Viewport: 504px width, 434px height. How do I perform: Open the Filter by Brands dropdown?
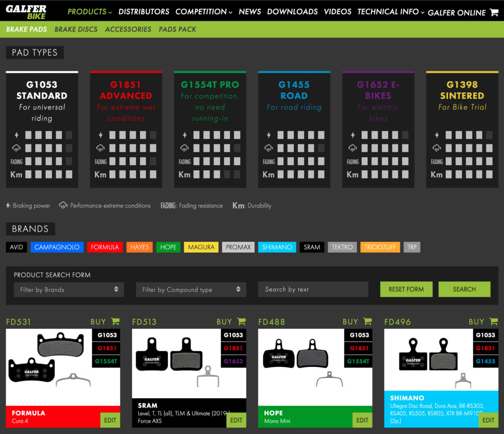pyautogui.click(x=69, y=290)
